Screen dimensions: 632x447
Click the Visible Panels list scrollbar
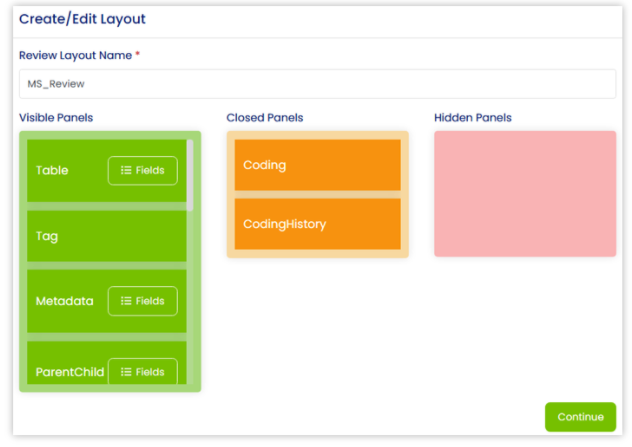point(190,176)
